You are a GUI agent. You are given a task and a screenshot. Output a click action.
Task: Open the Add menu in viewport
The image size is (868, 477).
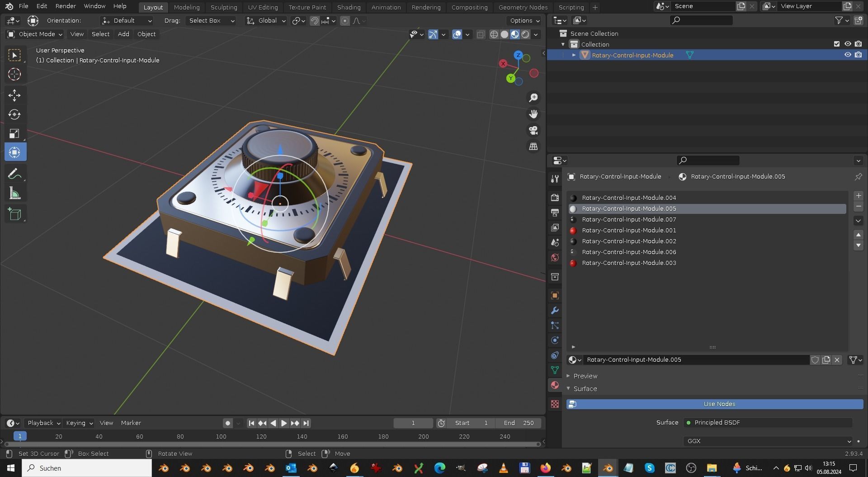tap(123, 34)
